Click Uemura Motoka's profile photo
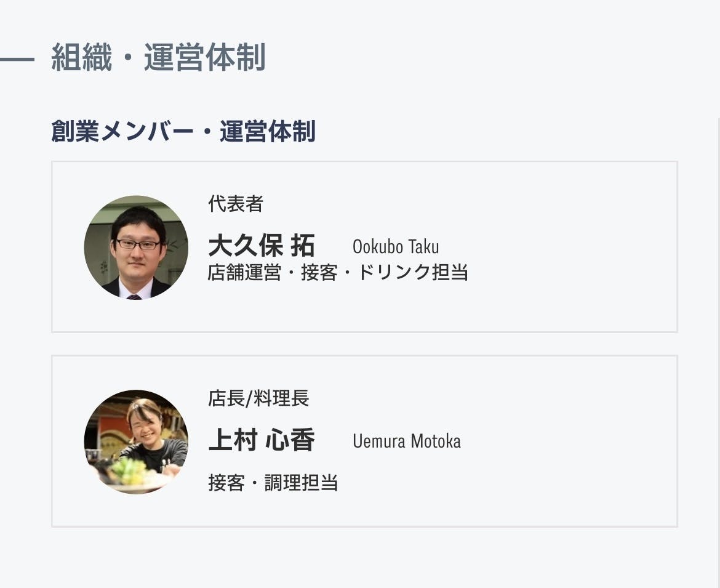720x588 pixels. pyautogui.click(x=136, y=441)
